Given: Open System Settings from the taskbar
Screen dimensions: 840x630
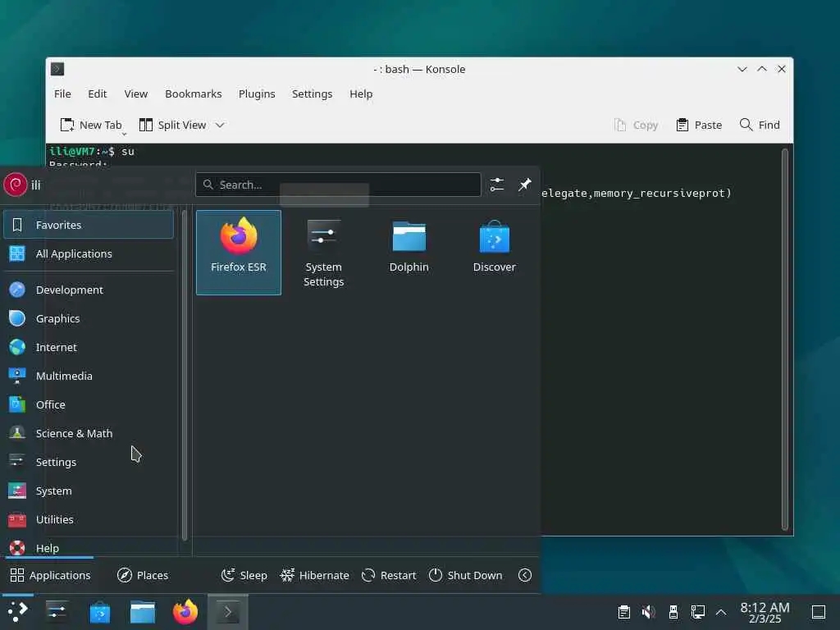Looking at the screenshot, I should pyautogui.click(x=57, y=612).
